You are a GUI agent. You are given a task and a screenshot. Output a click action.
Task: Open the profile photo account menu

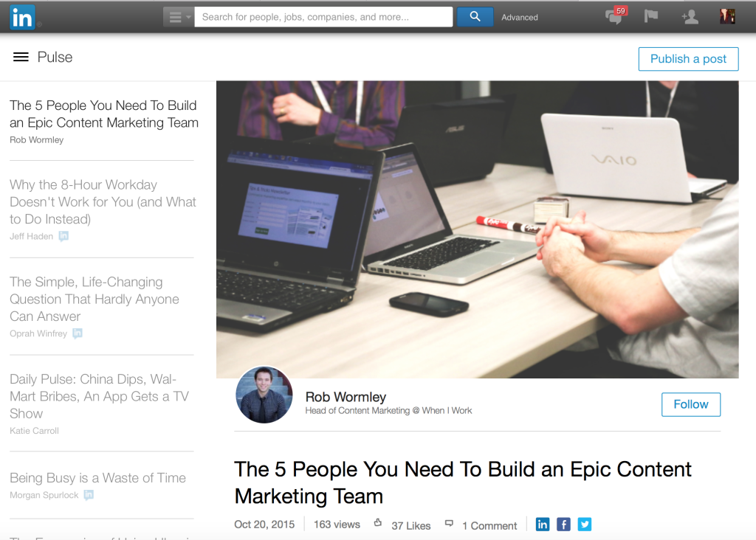(727, 16)
